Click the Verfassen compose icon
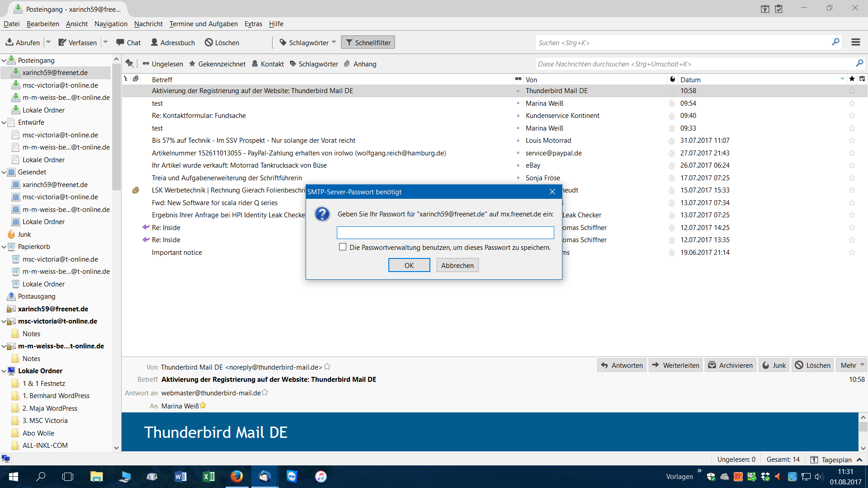Image resolution: width=868 pixels, height=488 pixels. tap(62, 42)
